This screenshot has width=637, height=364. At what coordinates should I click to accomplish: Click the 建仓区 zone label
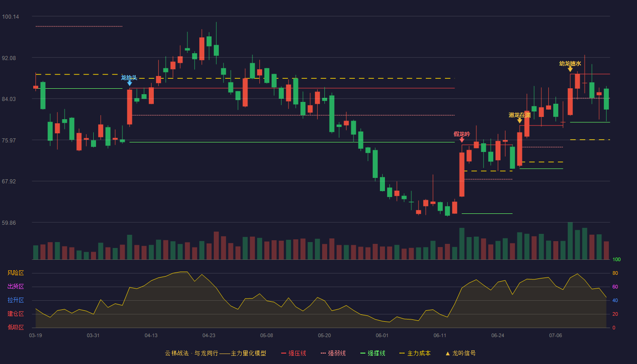point(15,314)
